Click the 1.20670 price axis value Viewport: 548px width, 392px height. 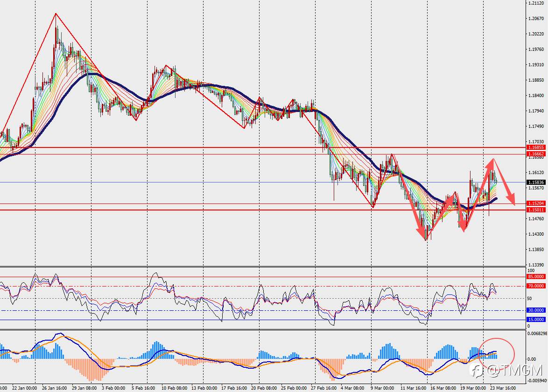536,19
